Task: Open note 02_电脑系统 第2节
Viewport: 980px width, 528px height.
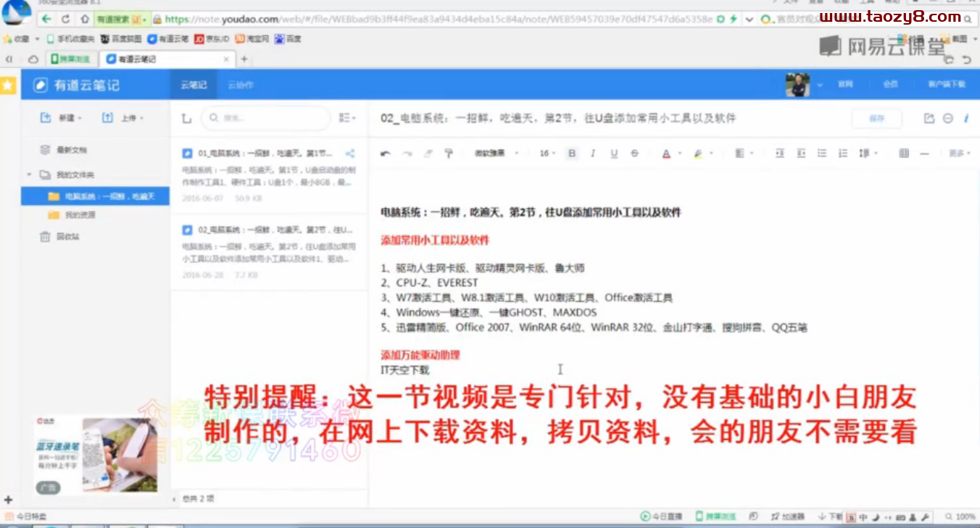Action: [x=269, y=251]
